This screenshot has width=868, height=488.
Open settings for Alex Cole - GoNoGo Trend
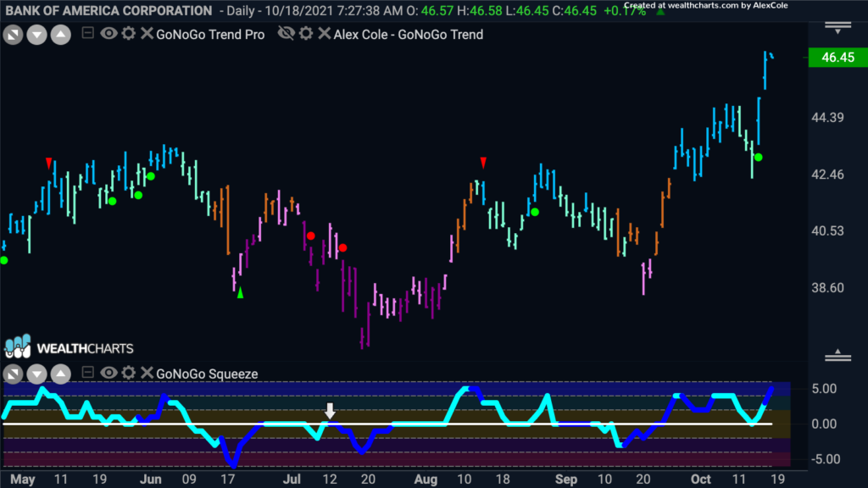click(x=305, y=33)
